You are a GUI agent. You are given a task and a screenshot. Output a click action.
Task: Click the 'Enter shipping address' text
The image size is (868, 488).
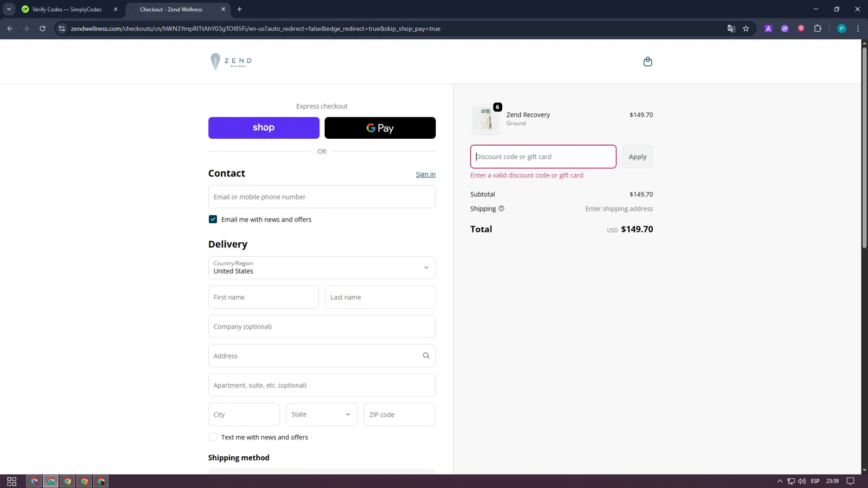(619, 209)
